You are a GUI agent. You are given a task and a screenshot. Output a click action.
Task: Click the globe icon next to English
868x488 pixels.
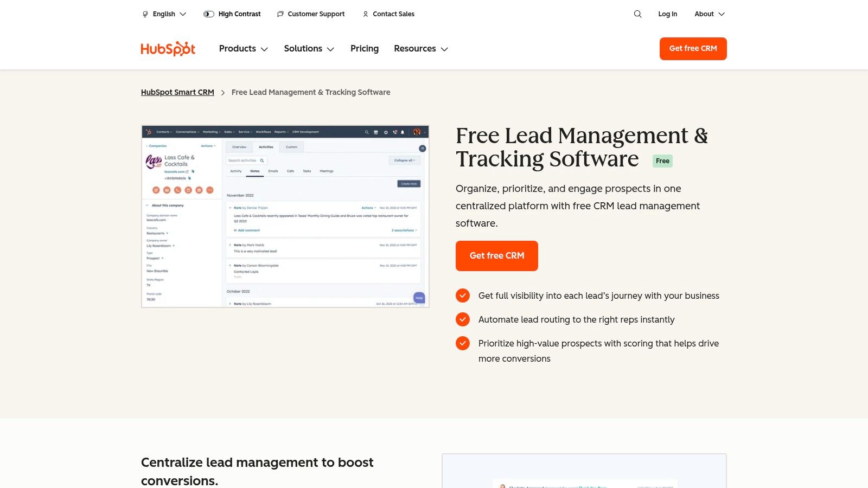click(x=144, y=14)
